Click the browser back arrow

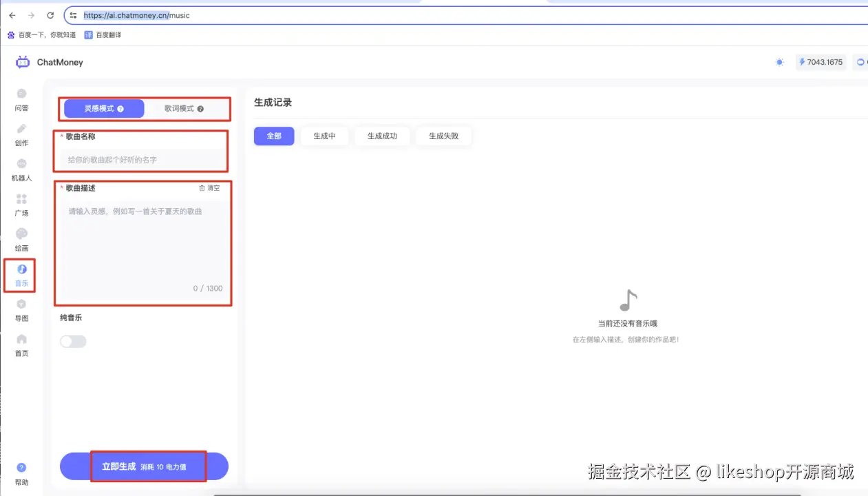click(12, 15)
